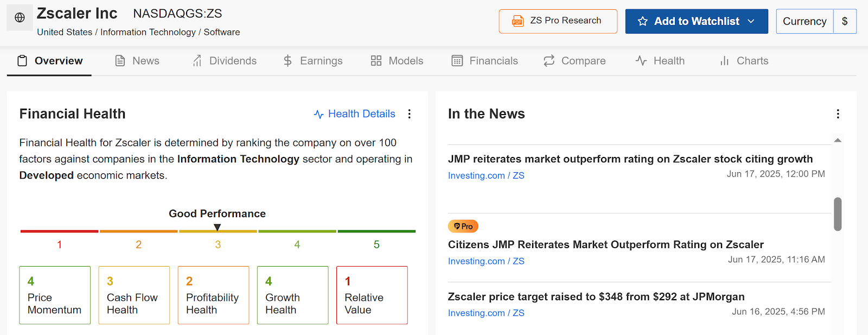
Task: Click the dollar sign currency value
Action: pos(845,21)
